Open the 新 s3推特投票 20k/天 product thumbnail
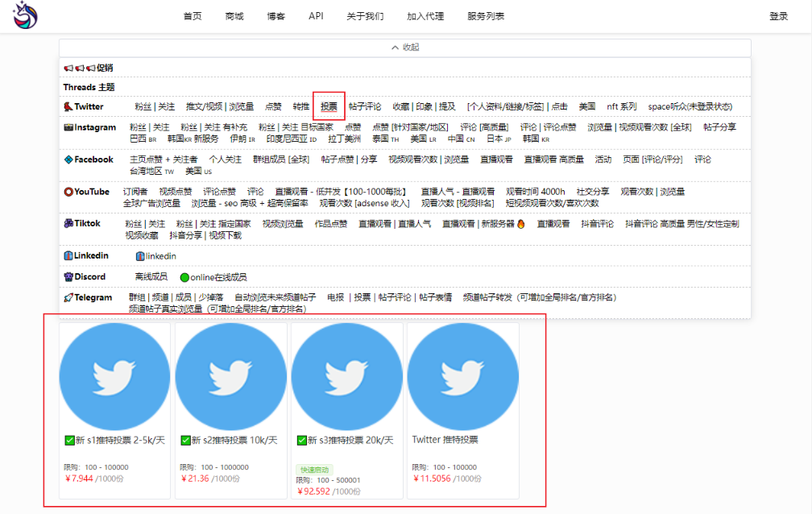The height and width of the screenshot is (514, 812). click(x=347, y=377)
